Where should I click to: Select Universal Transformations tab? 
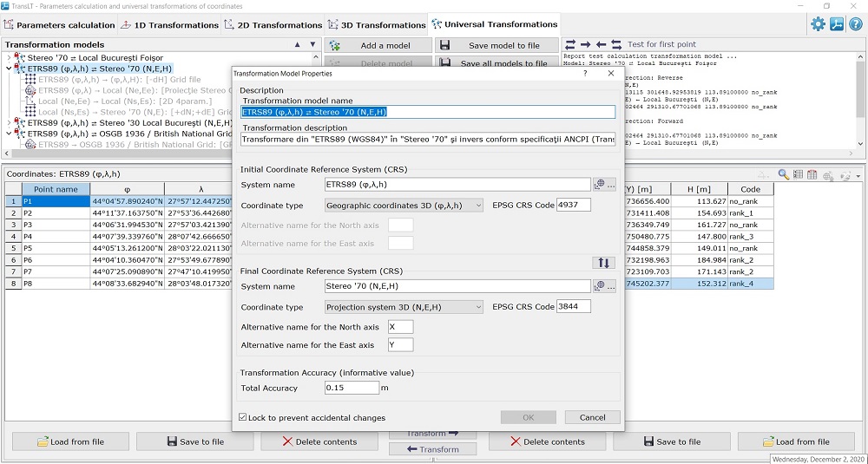pos(495,24)
